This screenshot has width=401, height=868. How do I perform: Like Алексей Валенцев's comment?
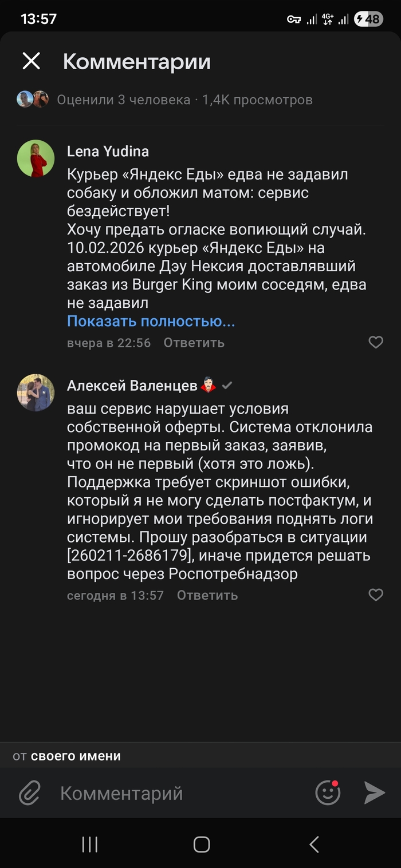[x=375, y=595]
